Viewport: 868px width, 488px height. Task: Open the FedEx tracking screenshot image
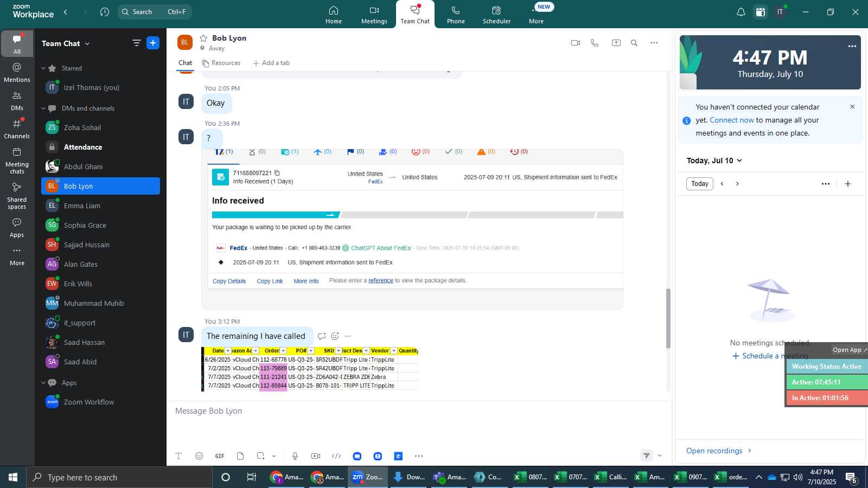(x=412, y=228)
